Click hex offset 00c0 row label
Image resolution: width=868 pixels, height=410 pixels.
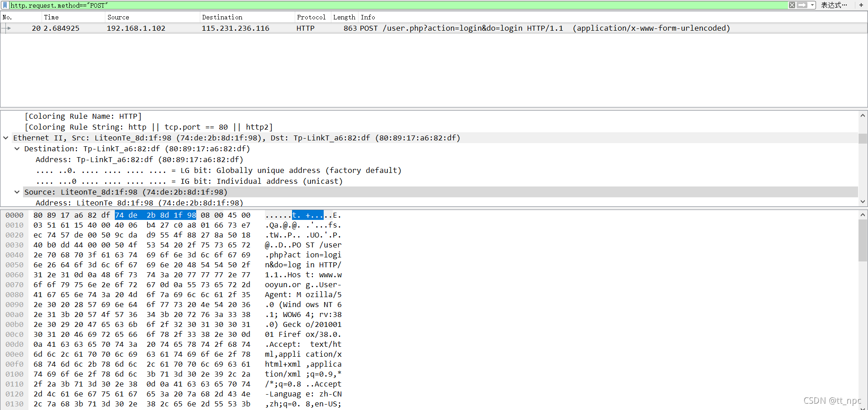(x=14, y=335)
